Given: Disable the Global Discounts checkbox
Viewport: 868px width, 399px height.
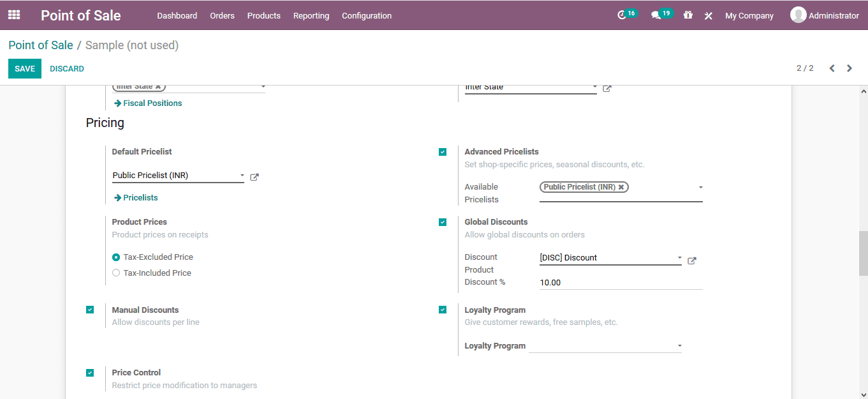Looking at the screenshot, I should pyautogui.click(x=443, y=222).
